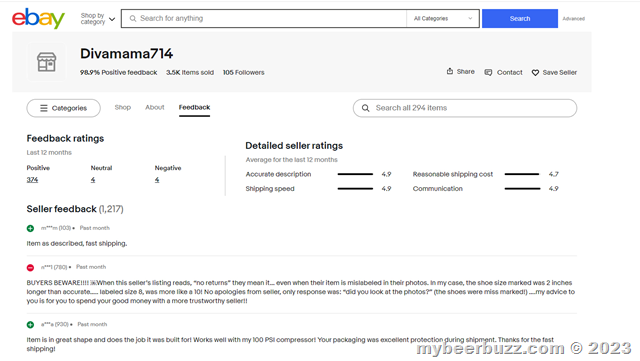Click the 100 PSI compressor feedback comment

[x=290, y=344]
